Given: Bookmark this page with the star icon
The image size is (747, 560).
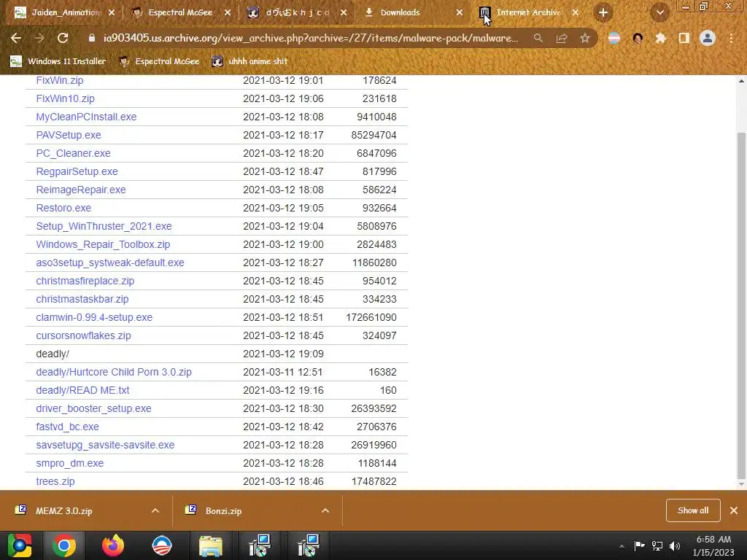Looking at the screenshot, I should pos(584,38).
